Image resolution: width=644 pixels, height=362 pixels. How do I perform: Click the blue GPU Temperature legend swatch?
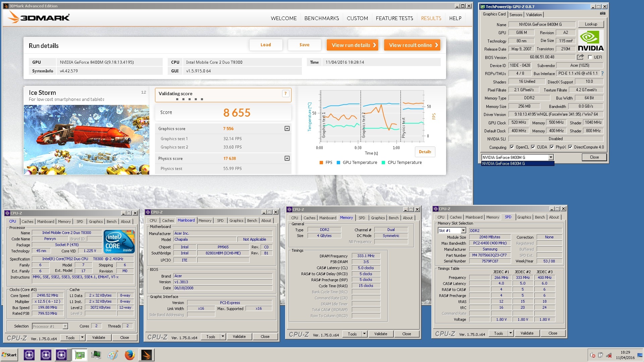pos(338,163)
